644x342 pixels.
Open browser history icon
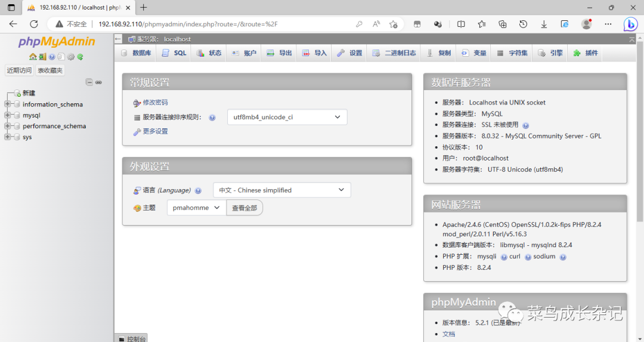click(523, 24)
